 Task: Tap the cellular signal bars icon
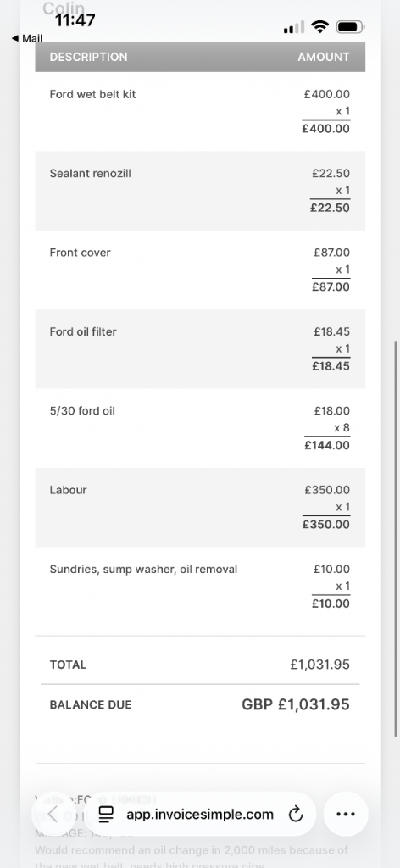294,26
